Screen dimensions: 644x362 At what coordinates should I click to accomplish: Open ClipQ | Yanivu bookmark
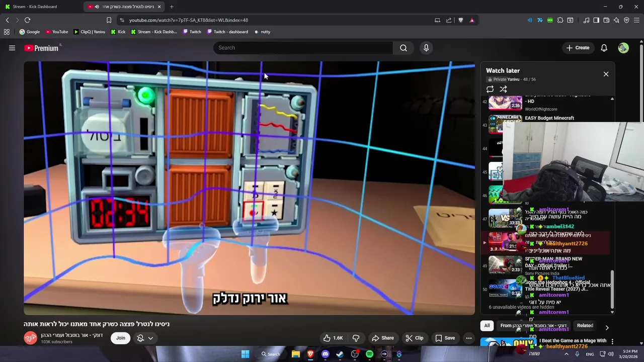point(89,32)
